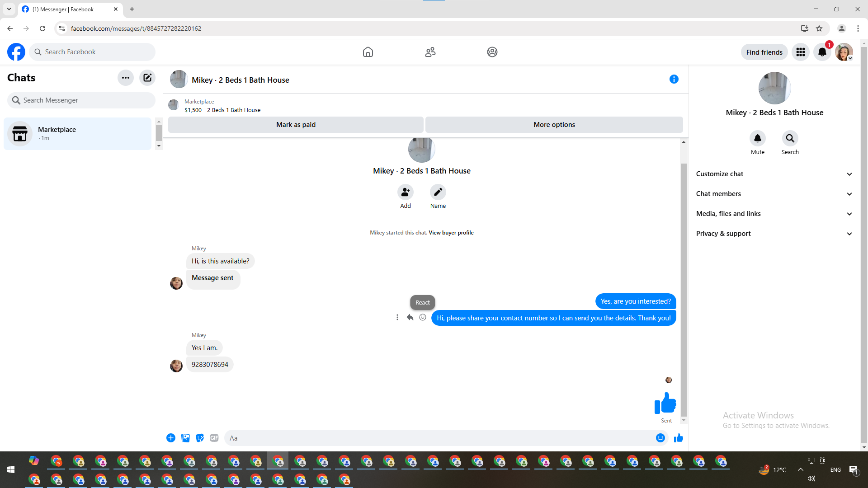The image size is (868, 488).
Task: Choose a sticker in composer
Action: pos(200,438)
